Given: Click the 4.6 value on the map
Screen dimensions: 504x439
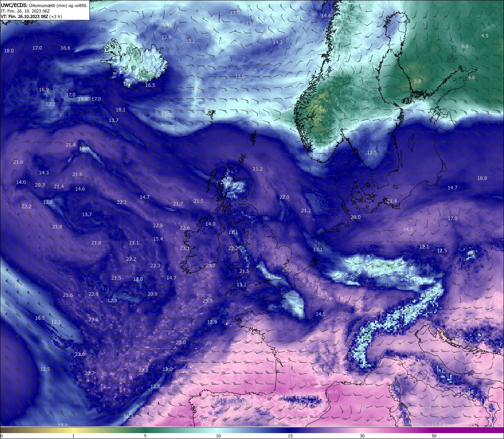Looking at the screenshot, I should coord(471,78).
